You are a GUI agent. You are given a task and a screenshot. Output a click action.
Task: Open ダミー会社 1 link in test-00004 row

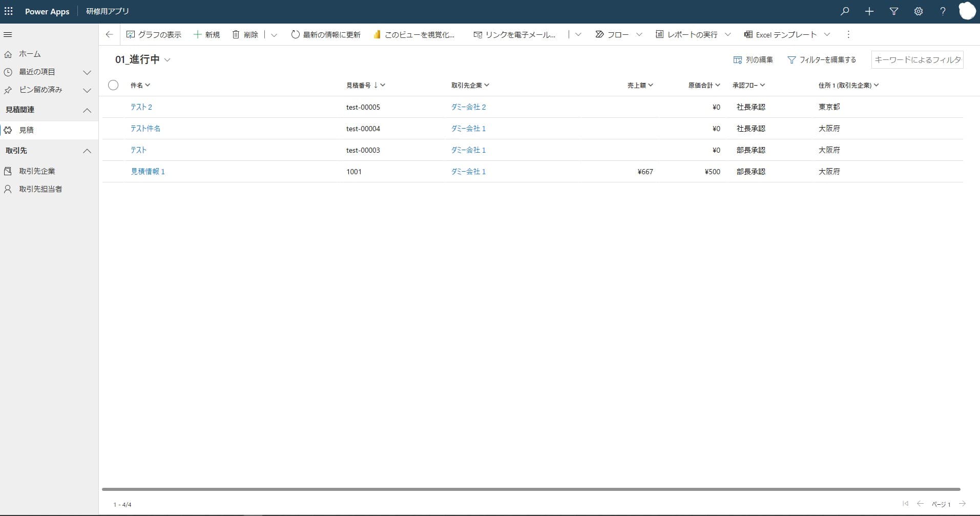coord(468,129)
